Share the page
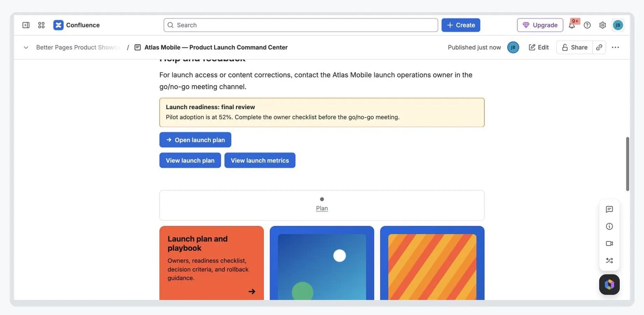The width and height of the screenshot is (644, 315). pyautogui.click(x=574, y=47)
